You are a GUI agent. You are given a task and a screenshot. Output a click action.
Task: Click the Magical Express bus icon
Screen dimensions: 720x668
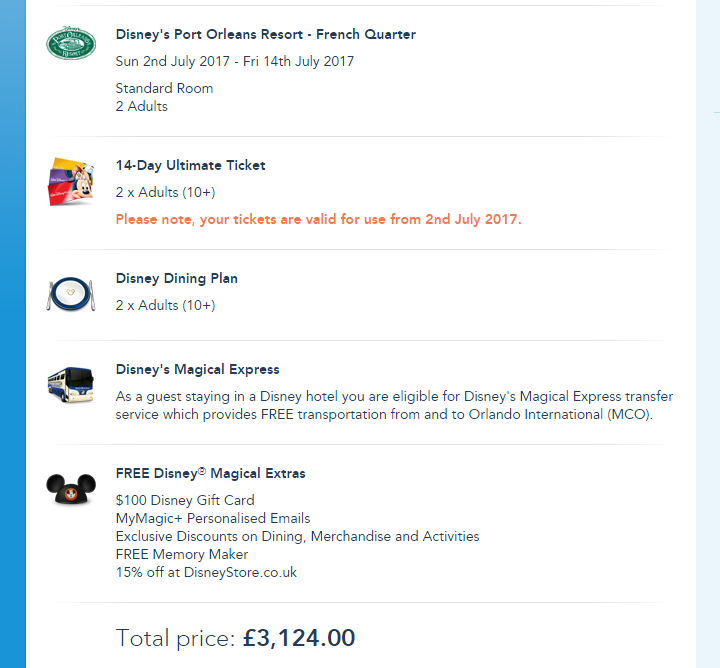[70, 384]
